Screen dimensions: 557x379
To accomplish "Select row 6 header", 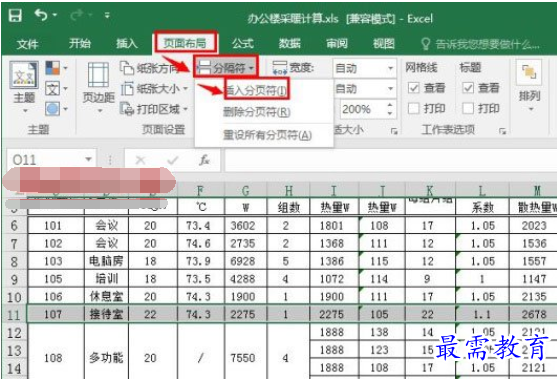I will coord(14,226).
